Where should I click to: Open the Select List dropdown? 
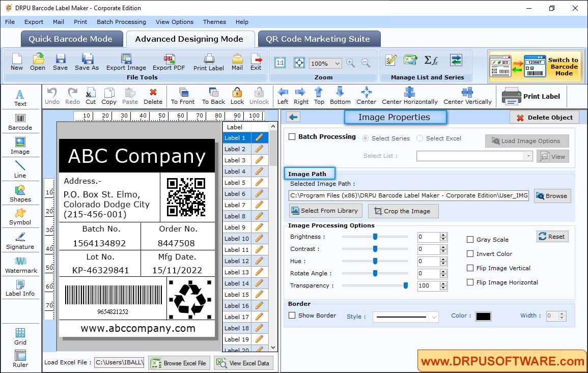528,156
